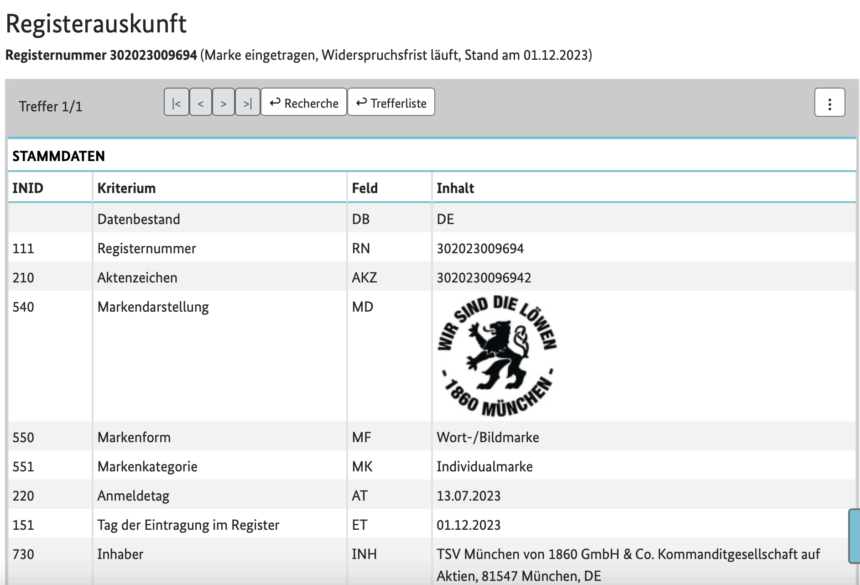Select Aktenzeichen value 3020230096942
This screenshot has width=860, height=585.
coord(484,277)
